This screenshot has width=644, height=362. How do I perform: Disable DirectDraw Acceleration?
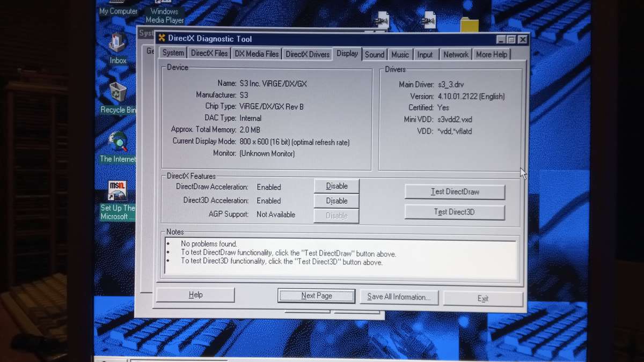(x=336, y=186)
